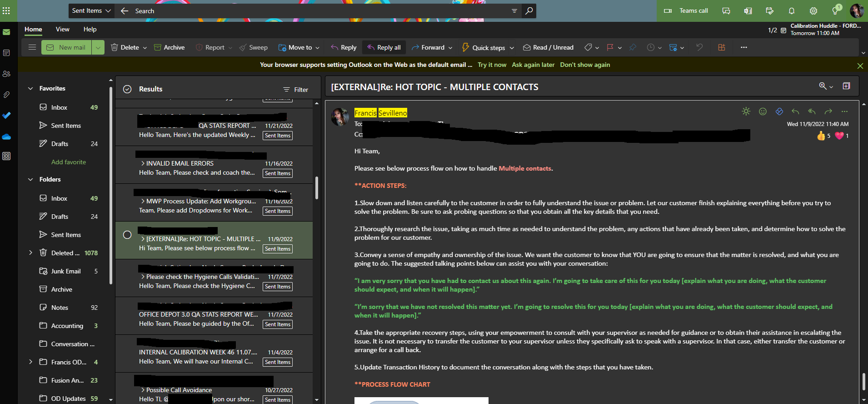Screen dimensions: 868x404
Task: Open the search filter options icon
Action: click(514, 10)
